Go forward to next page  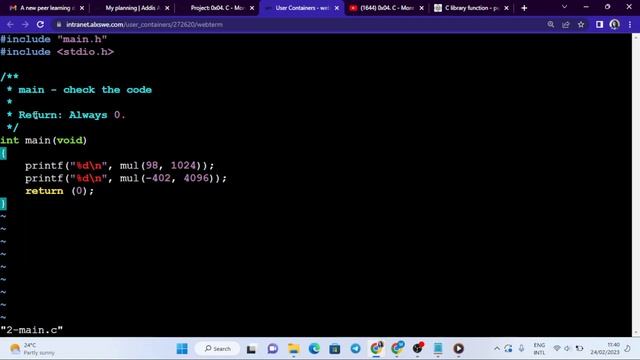click(25, 24)
